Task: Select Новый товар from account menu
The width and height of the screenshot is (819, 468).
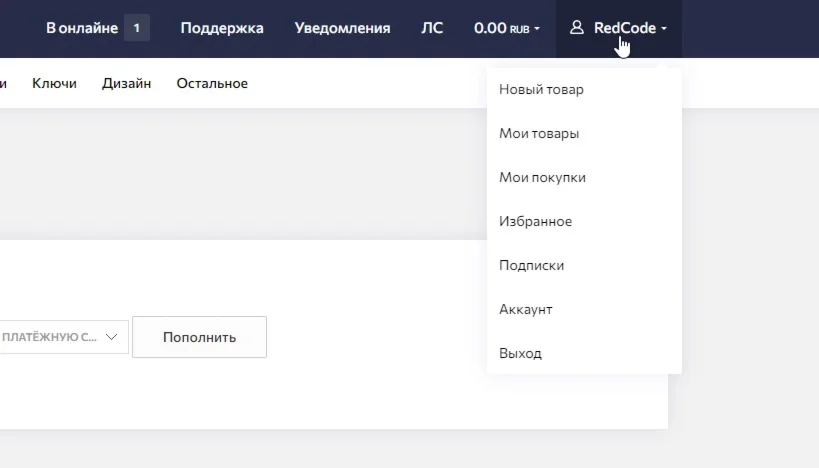Action: coord(541,90)
